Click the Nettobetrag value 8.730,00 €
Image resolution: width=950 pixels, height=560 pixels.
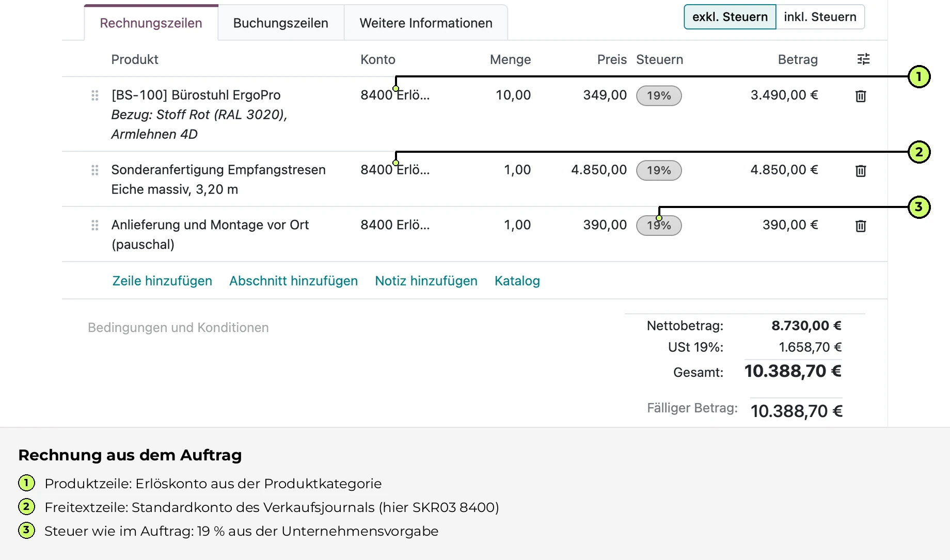[806, 326]
